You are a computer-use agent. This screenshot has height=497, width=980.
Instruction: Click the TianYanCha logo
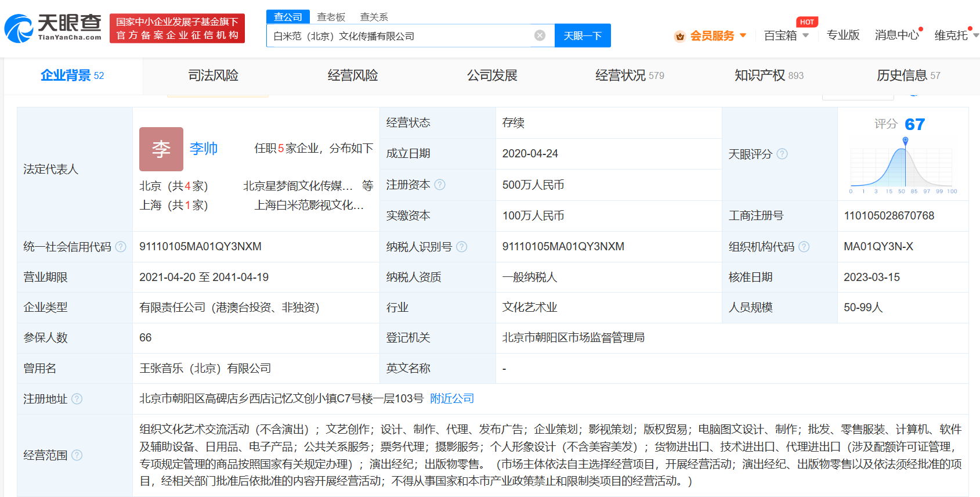click(x=53, y=28)
